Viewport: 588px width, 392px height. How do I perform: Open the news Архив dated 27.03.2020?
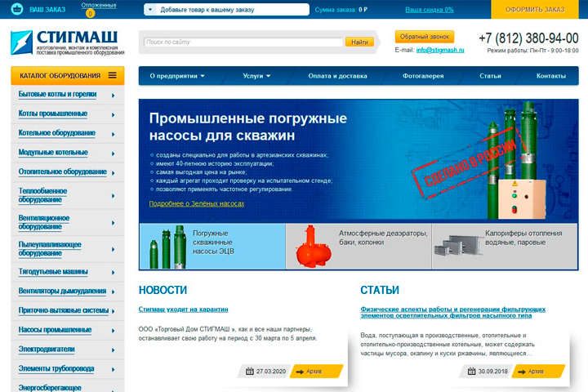pyautogui.click(x=316, y=372)
